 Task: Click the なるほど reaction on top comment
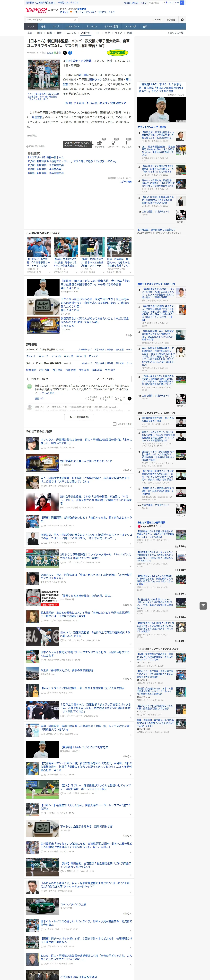pyautogui.click(x=106, y=398)
